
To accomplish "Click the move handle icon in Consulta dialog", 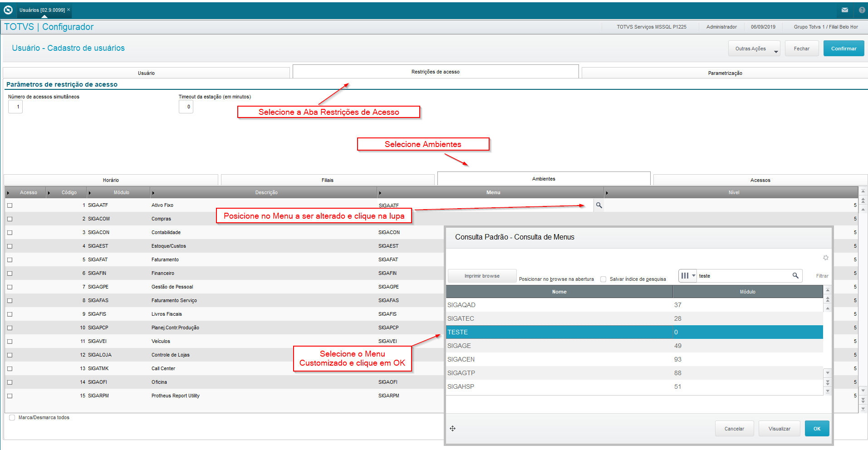I will pyautogui.click(x=452, y=428).
